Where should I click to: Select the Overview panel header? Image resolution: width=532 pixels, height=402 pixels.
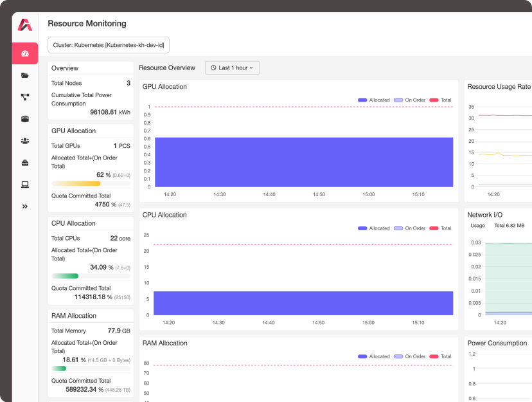coord(64,68)
